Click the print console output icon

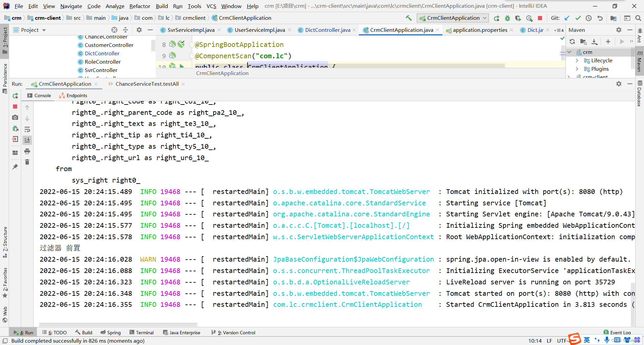pos(27,151)
